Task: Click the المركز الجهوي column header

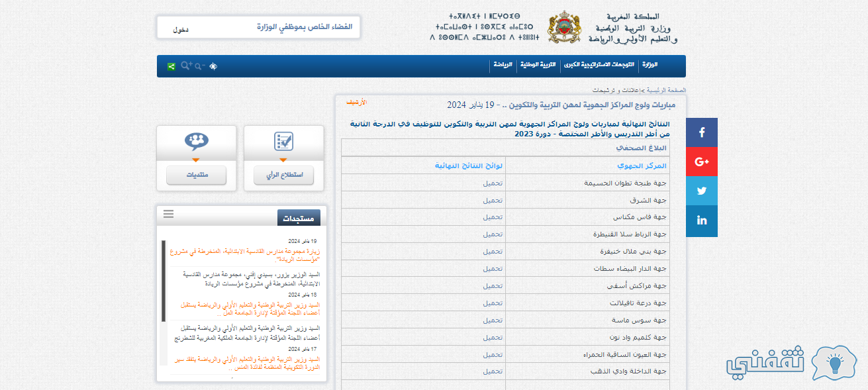Action: [642, 166]
